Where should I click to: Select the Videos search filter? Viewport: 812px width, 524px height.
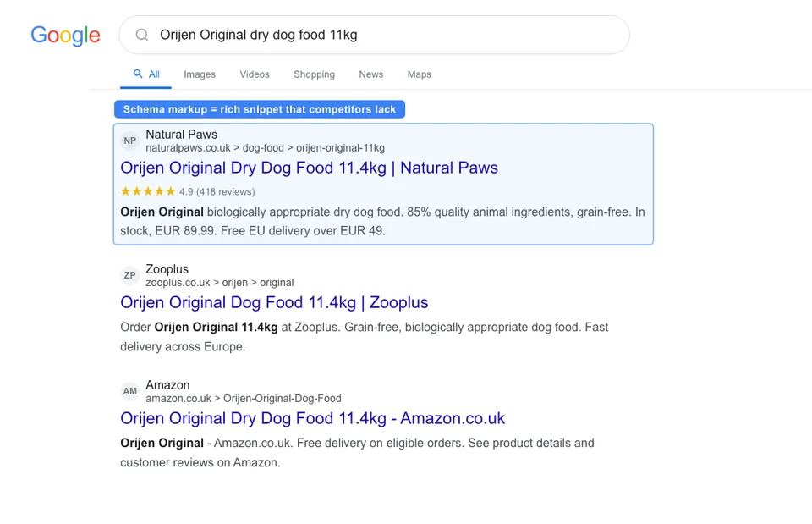tap(254, 74)
